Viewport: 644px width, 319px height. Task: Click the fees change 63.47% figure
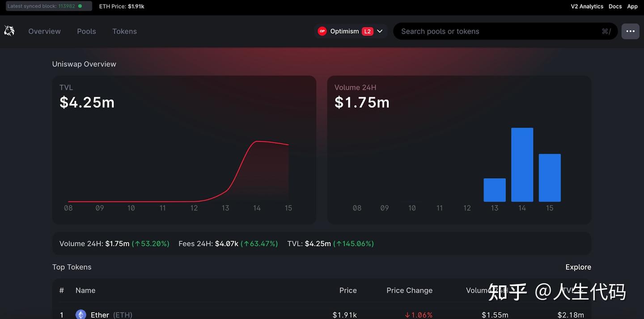pos(259,243)
